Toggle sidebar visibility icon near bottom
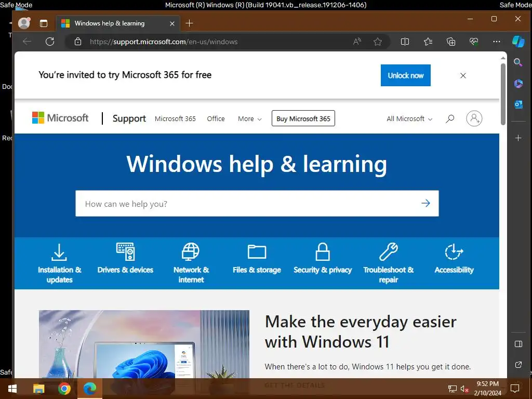The width and height of the screenshot is (532, 399). tap(518, 344)
